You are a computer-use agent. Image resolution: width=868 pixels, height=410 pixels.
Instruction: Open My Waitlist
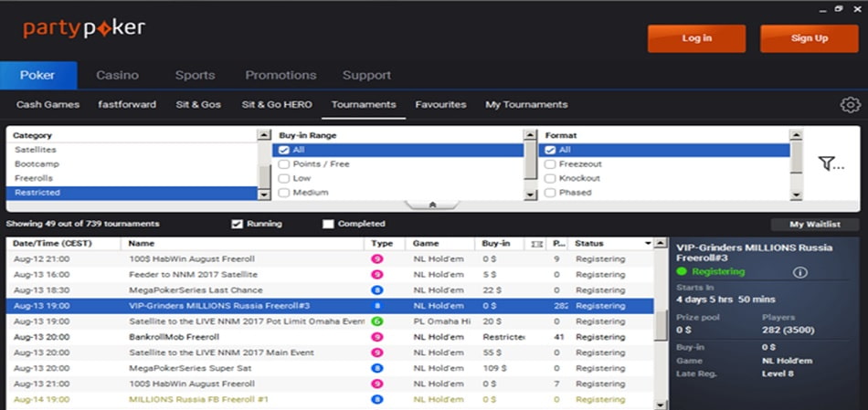[x=815, y=224]
